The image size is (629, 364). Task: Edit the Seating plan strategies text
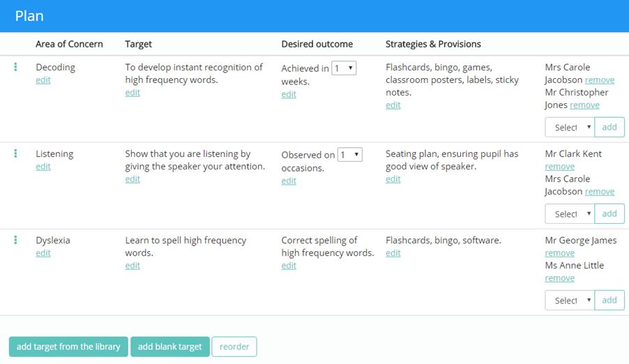click(393, 179)
